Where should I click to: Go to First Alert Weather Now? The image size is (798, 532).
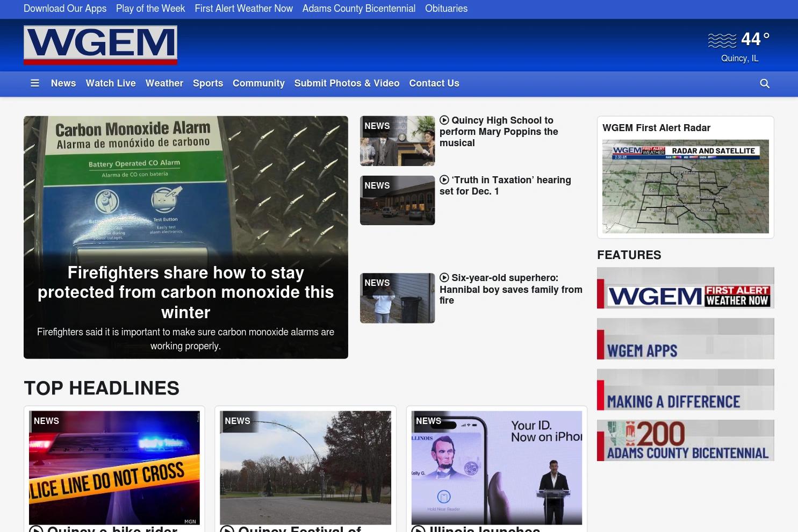click(x=244, y=9)
